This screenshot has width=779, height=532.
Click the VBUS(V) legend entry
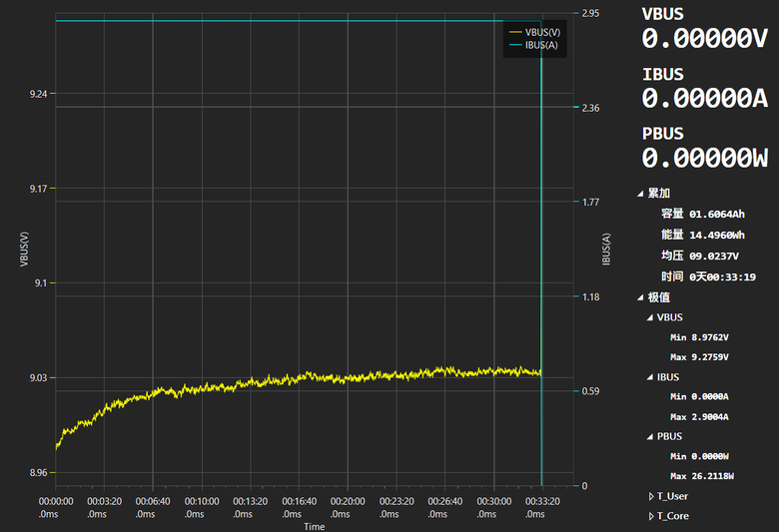tap(534, 32)
